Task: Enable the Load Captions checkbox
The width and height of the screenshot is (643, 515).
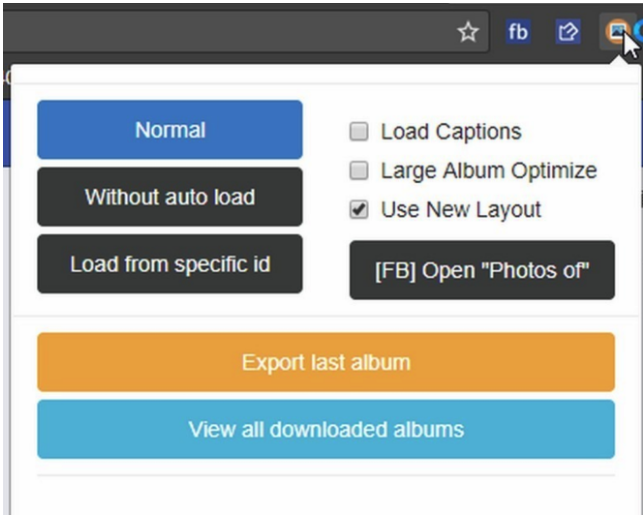Action: coord(359,132)
